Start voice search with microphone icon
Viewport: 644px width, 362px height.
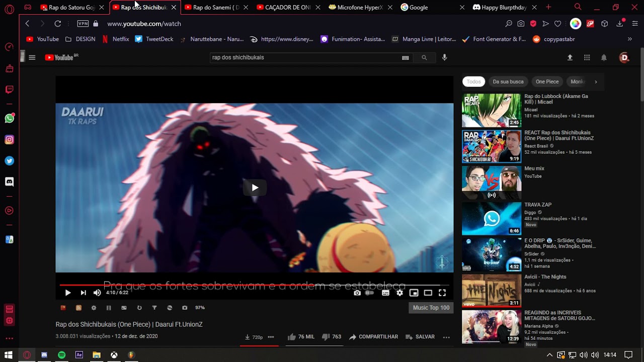444,57
